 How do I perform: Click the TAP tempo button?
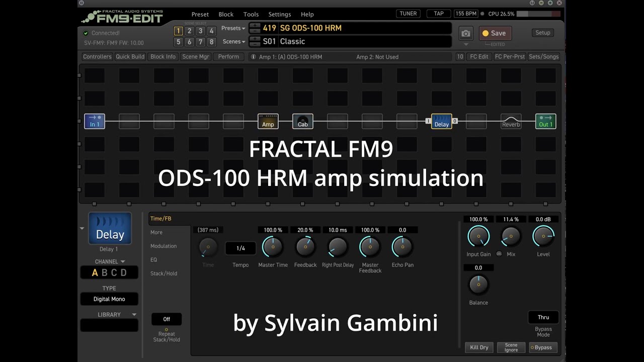(439, 14)
